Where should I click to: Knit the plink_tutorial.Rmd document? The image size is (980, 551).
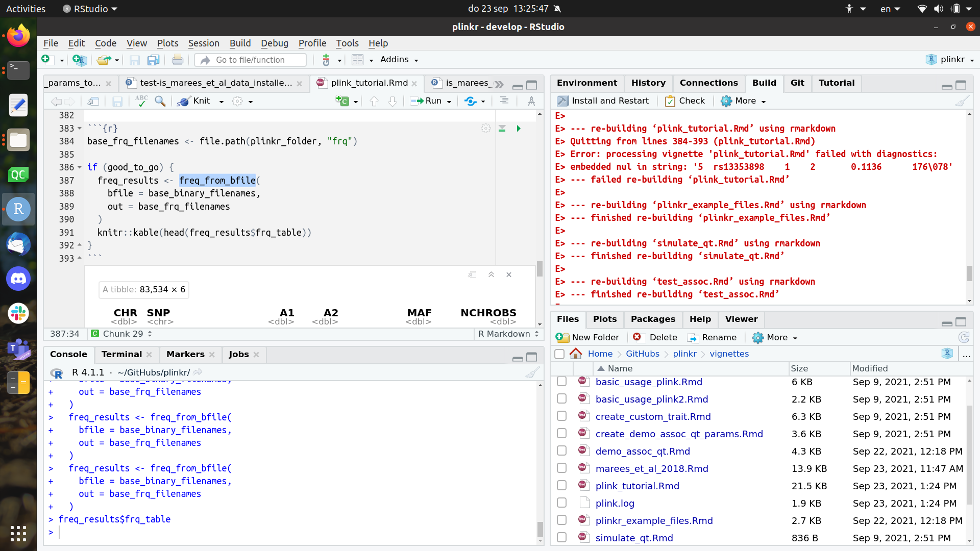tap(200, 101)
